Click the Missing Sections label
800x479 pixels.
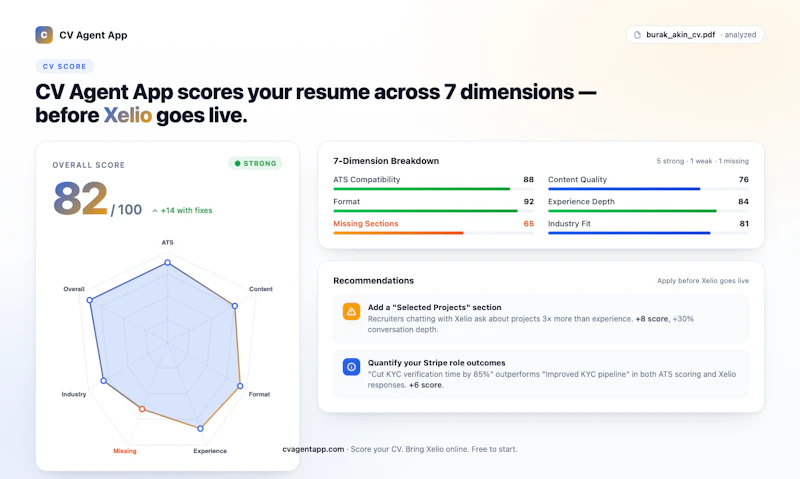(366, 223)
